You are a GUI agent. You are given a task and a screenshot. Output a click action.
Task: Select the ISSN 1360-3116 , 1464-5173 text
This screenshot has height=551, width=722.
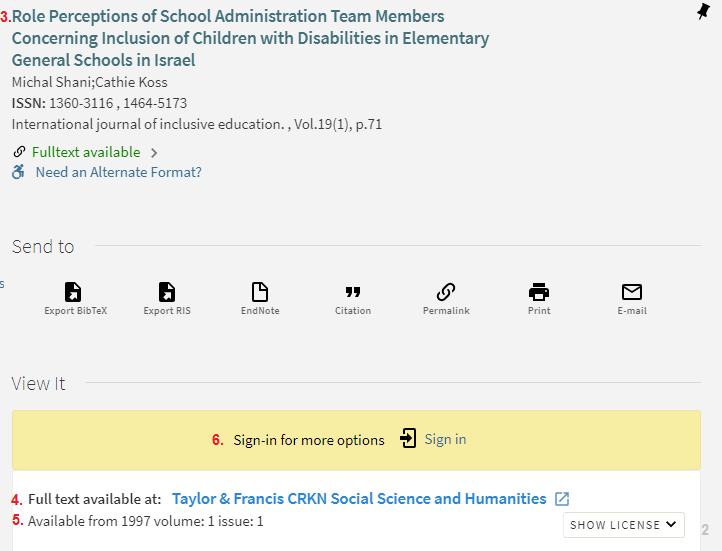click(99, 103)
